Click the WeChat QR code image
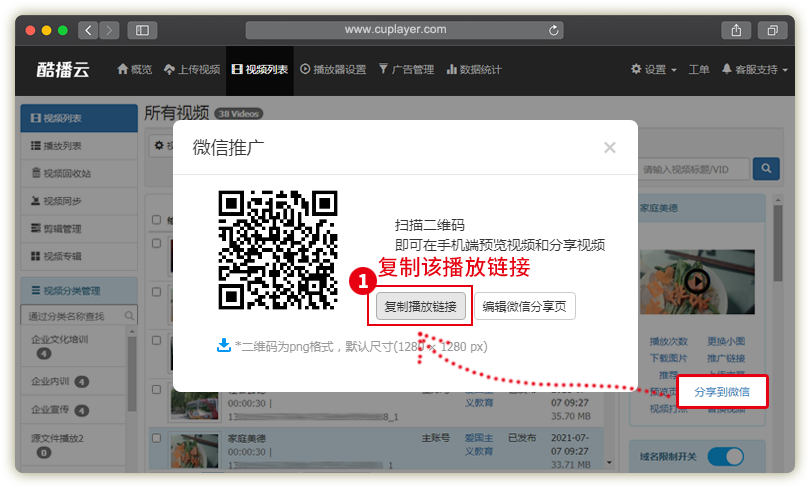The width and height of the screenshot is (810, 488). 278,250
